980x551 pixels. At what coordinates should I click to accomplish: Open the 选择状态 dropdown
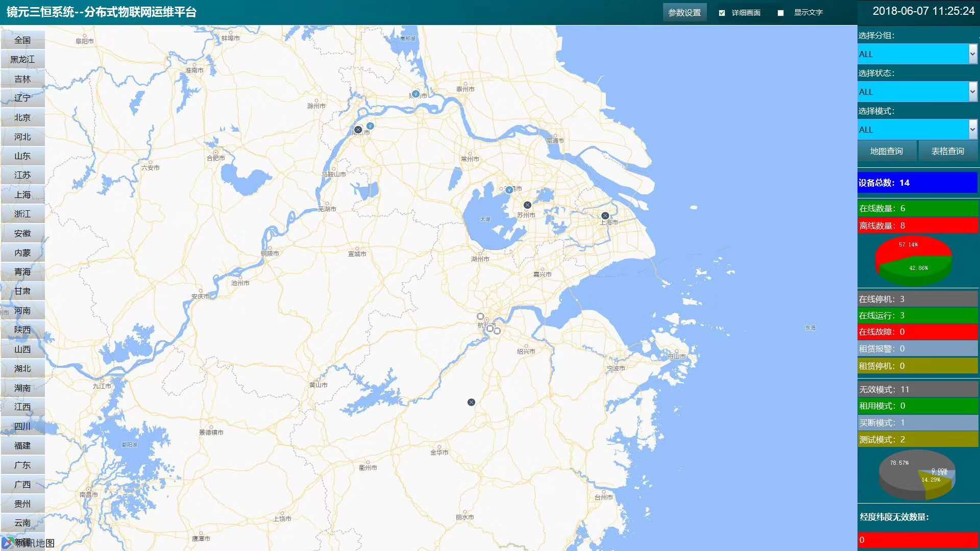click(917, 92)
